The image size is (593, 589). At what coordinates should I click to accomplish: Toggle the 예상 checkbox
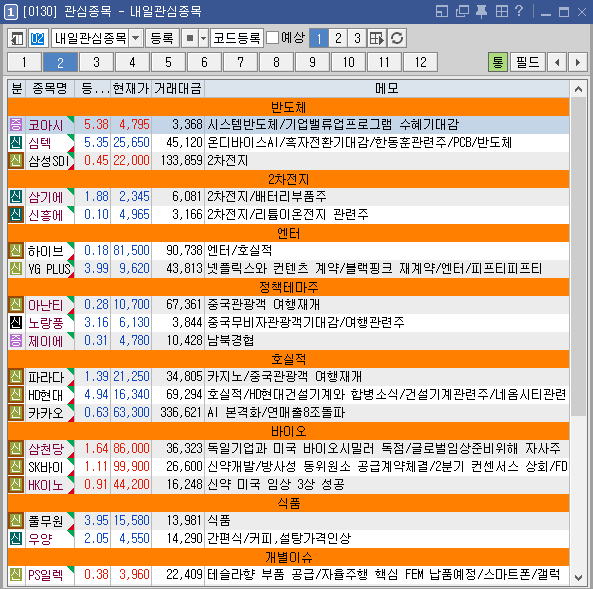(273, 37)
